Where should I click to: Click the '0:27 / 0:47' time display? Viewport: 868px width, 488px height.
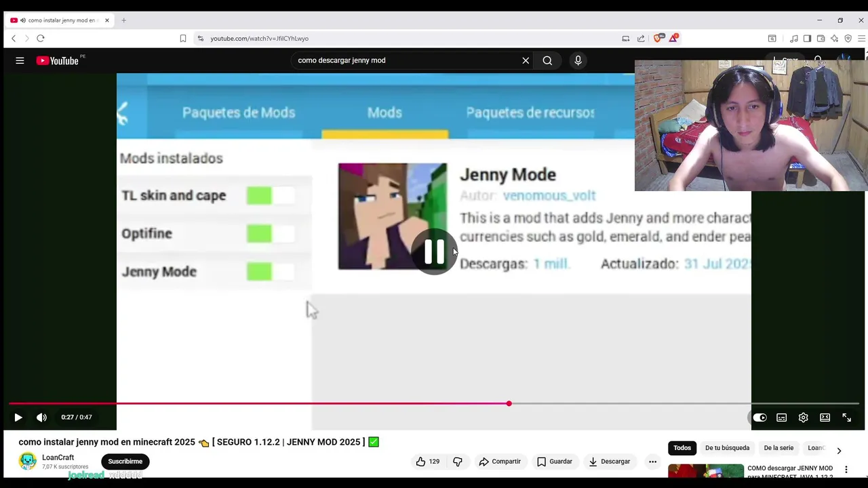[x=77, y=418]
